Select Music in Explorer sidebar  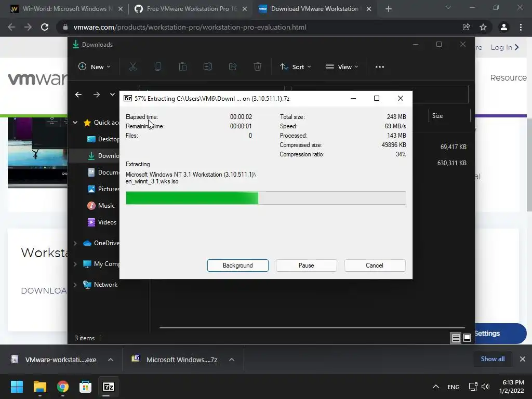pos(101,206)
